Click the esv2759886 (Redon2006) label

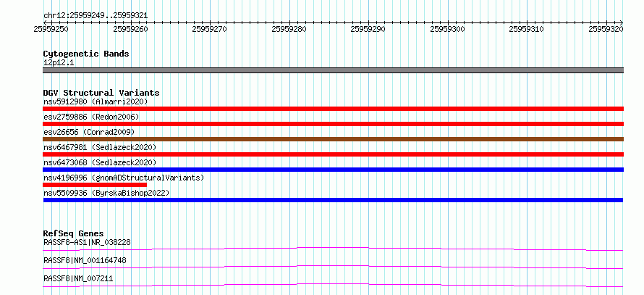point(91,117)
